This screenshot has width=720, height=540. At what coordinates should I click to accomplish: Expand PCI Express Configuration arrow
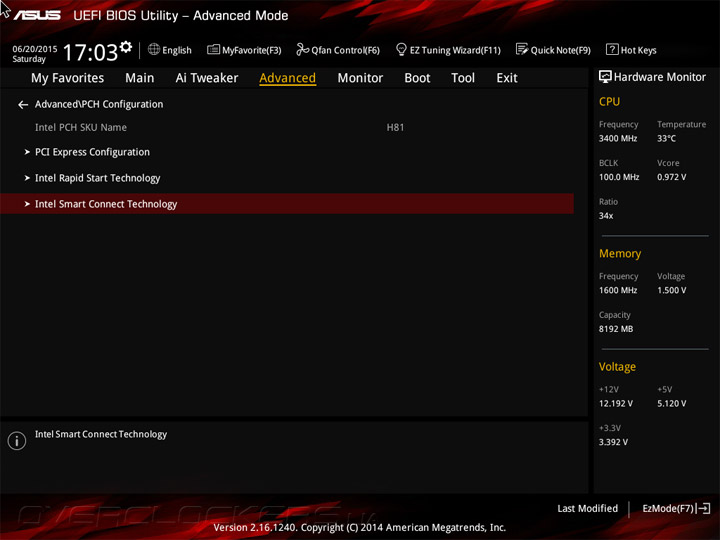coord(27,152)
